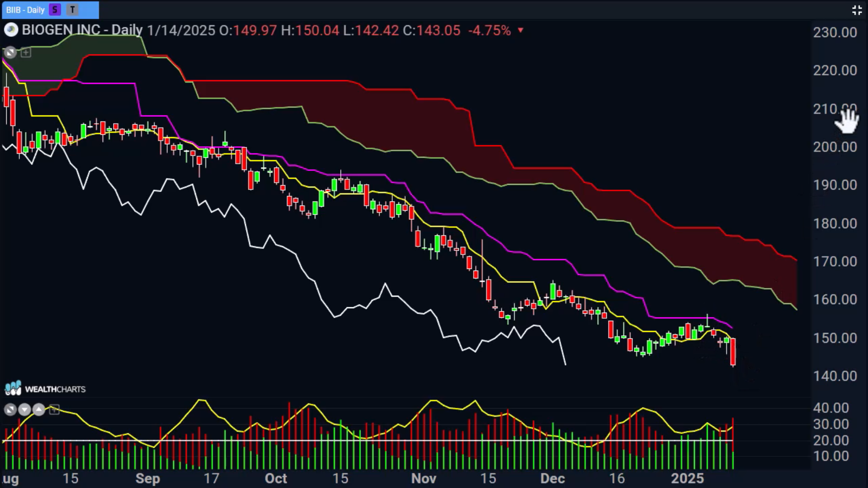Click the latest red candlestick near 143

[733, 352]
